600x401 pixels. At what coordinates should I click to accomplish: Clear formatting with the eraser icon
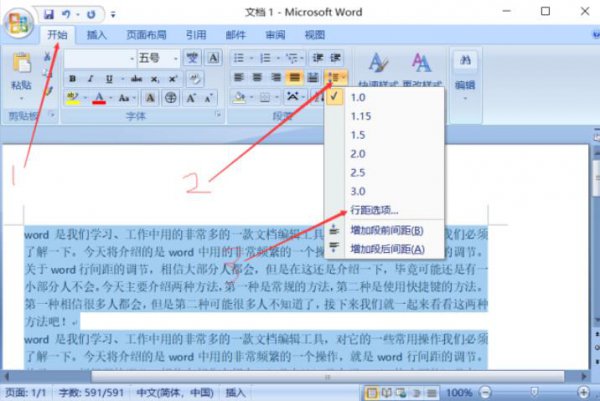coord(195,79)
